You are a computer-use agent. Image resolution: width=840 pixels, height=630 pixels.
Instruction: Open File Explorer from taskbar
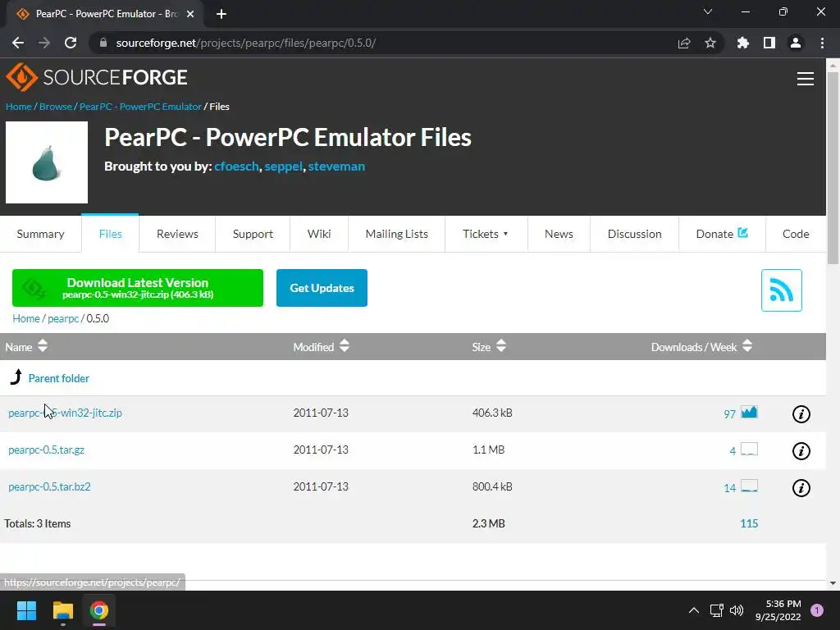point(62,610)
